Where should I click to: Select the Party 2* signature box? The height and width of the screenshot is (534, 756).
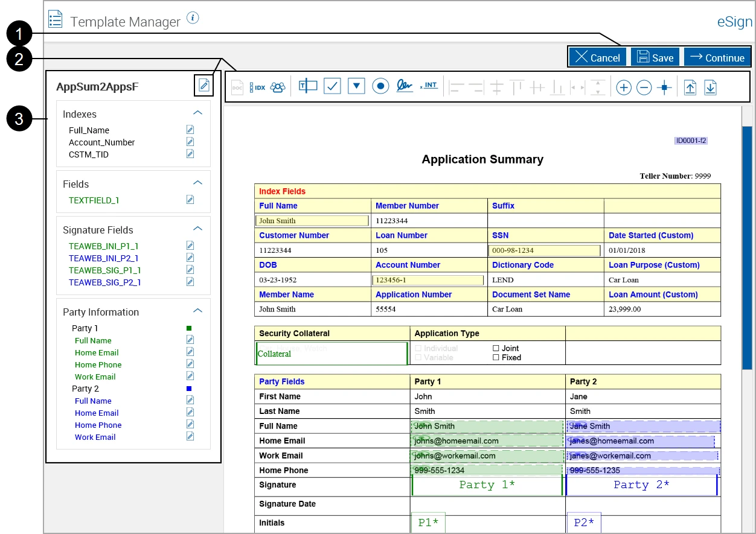(x=642, y=485)
